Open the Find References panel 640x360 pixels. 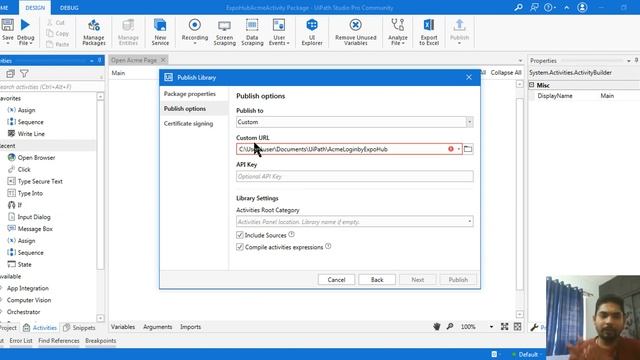tap(59, 340)
